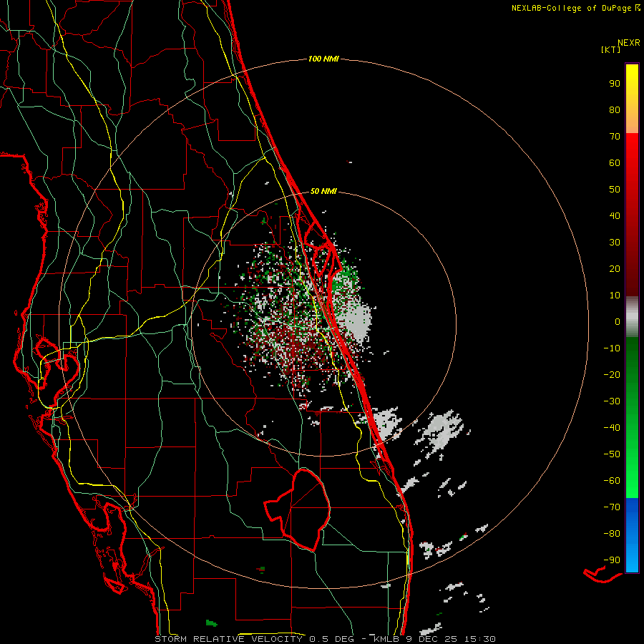
Task: Click the -90 value on the velocity scale
Action: coord(612,560)
